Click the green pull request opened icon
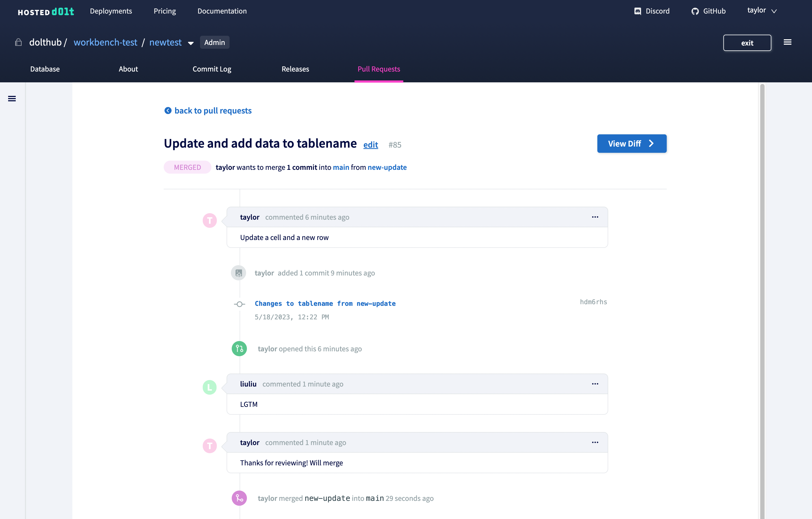 point(239,348)
